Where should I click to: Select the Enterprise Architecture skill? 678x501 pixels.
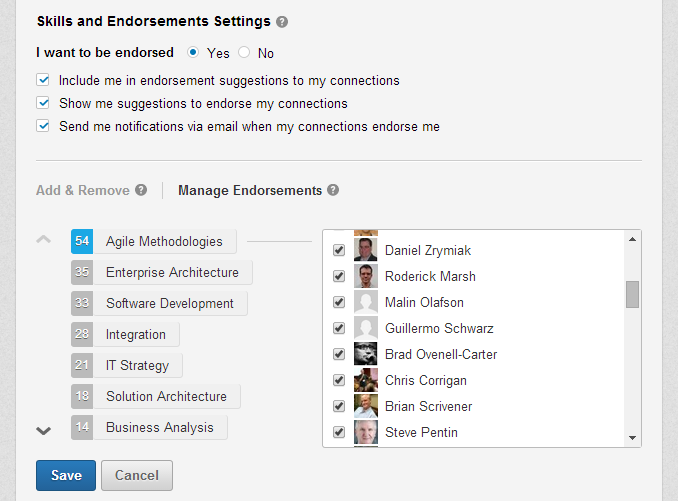[x=162, y=272]
